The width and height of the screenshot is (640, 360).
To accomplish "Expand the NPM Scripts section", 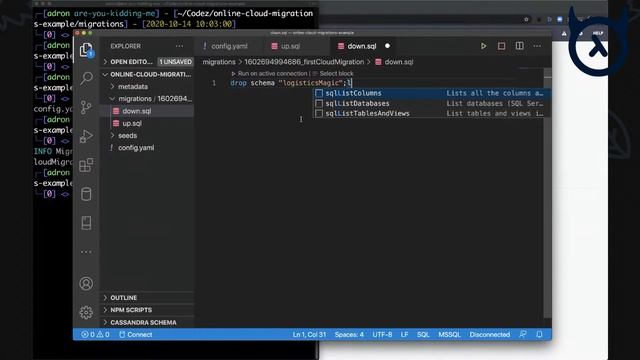I will tap(147, 310).
